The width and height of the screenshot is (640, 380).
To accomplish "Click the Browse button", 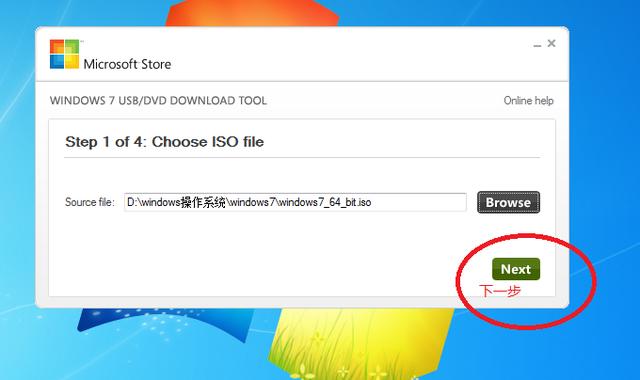I will click(x=508, y=202).
